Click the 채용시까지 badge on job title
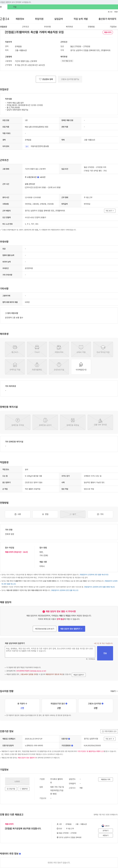 [108, 32]
